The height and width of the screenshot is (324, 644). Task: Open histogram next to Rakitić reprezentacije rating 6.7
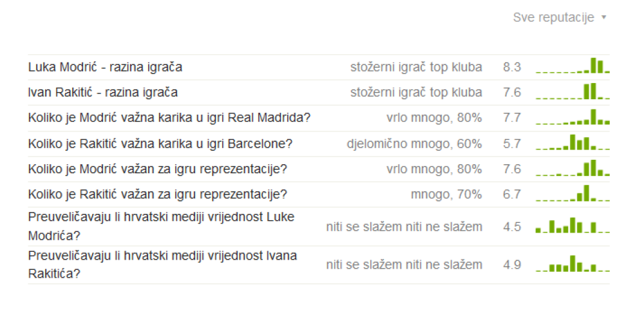[573, 193]
